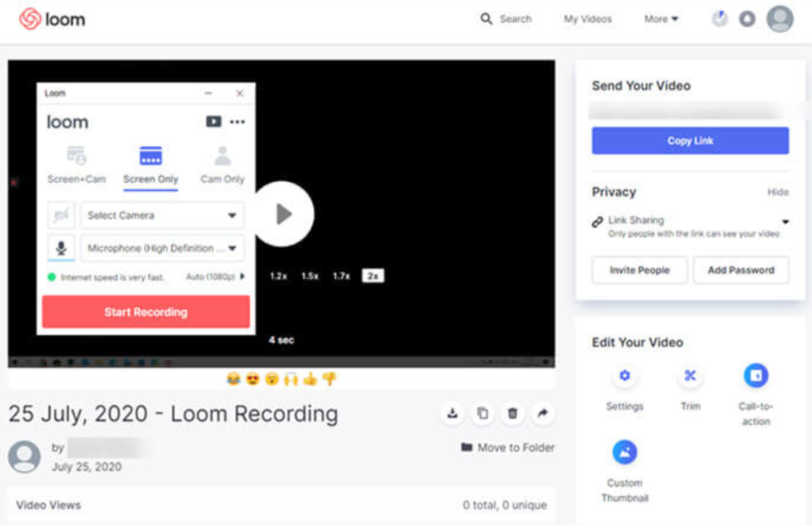
Task: Duplicate the video using the copy icon
Action: (x=483, y=412)
